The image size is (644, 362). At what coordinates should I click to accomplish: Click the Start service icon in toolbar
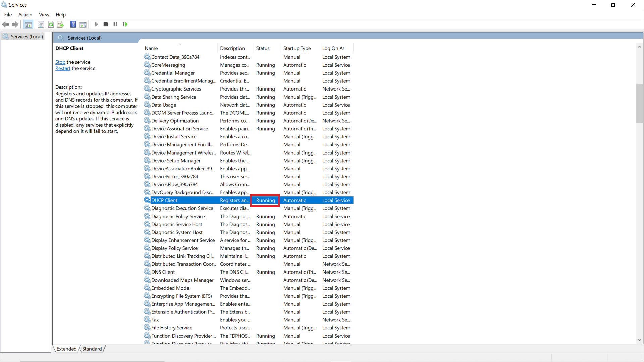(96, 24)
